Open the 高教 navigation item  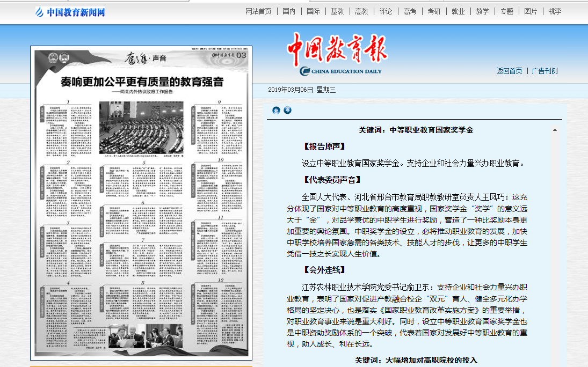pyautogui.click(x=361, y=11)
